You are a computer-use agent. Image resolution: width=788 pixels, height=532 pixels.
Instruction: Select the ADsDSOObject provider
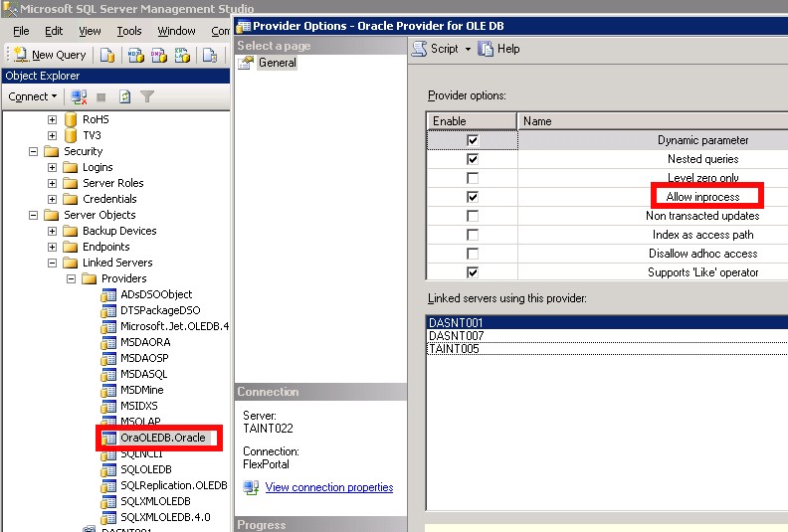click(x=156, y=294)
